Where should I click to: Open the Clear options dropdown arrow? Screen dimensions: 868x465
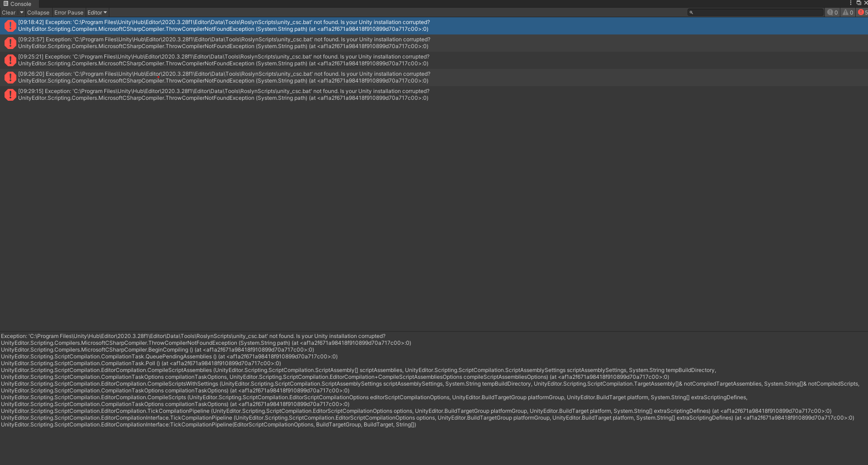[x=21, y=13]
